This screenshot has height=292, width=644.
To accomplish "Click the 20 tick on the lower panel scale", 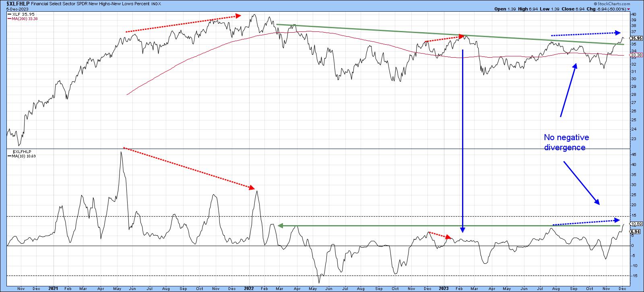I will [633, 205].
